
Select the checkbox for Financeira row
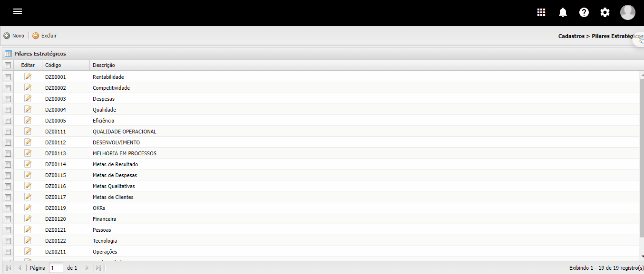pos(8,219)
